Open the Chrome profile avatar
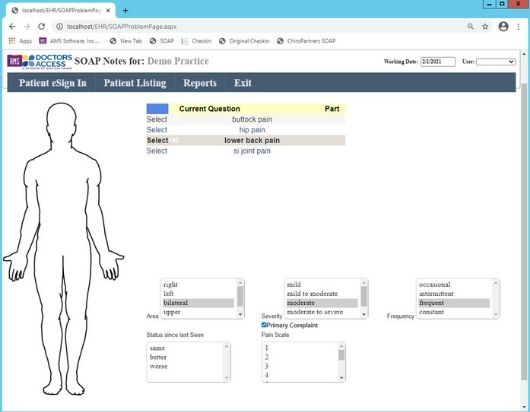 [503, 26]
